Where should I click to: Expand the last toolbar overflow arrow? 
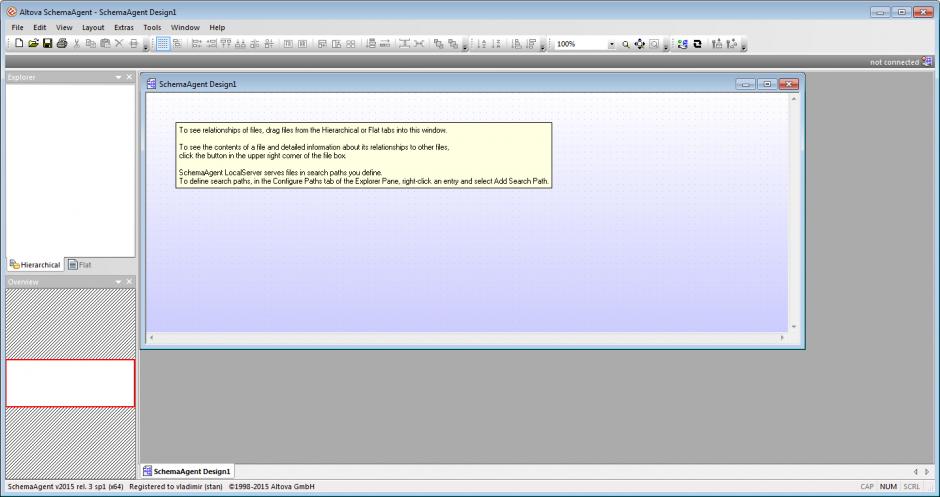pos(744,45)
